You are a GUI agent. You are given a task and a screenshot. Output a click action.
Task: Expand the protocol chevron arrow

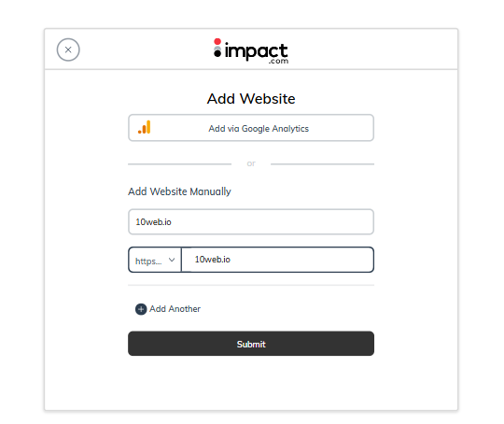point(172,260)
